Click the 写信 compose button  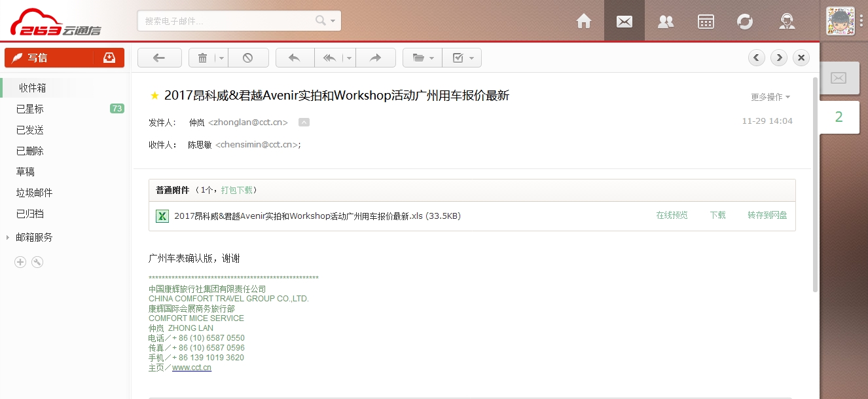click(48, 58)
